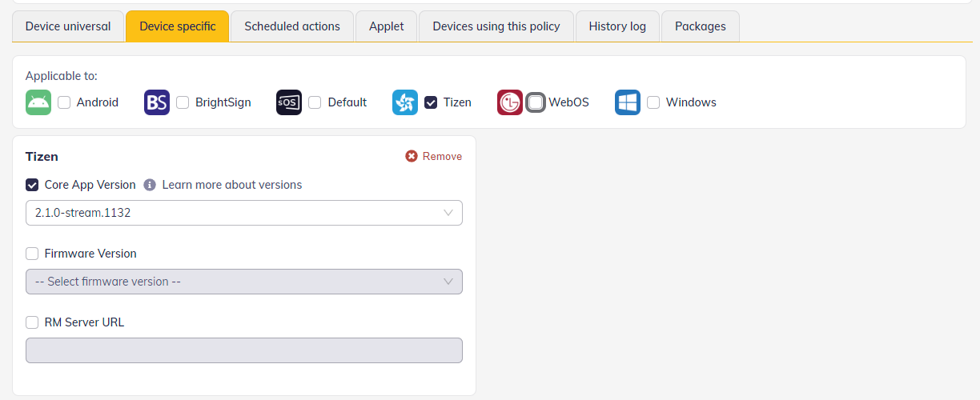Open the Core App Version dropdown
The width and height of the screenshot is (980, 400).
point(243,213)
